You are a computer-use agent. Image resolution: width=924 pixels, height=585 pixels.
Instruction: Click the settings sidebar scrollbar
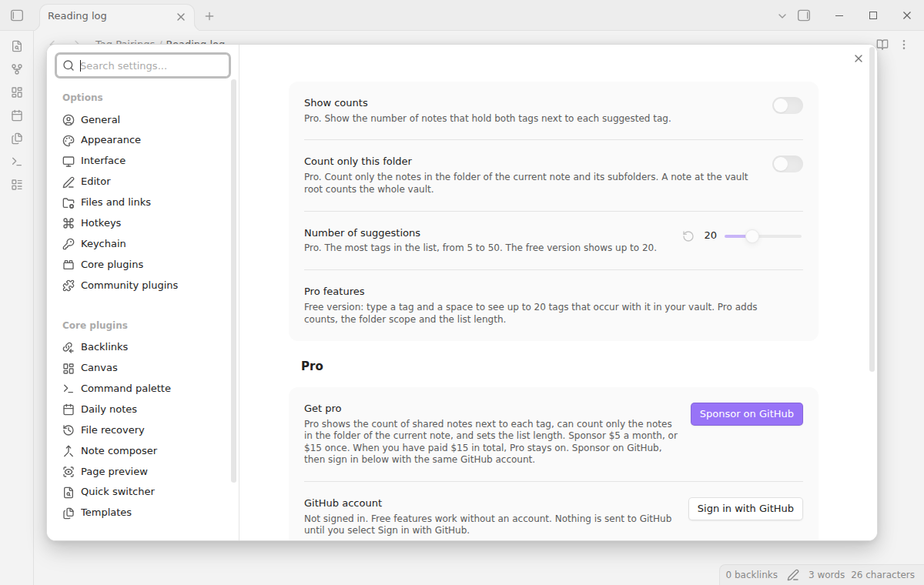(234, 281)
